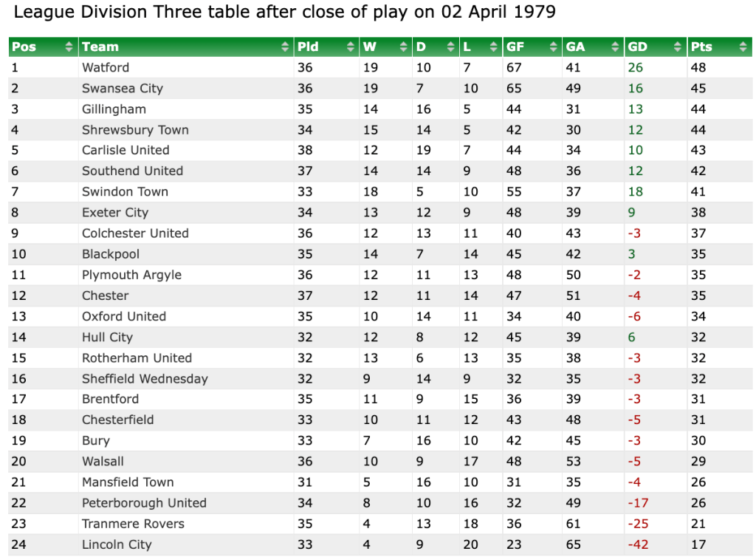Image resolution: width=756 pixels, height=557 pixels.
Task: Click the D column sort arrows
Action: click(x=450, y=47)
